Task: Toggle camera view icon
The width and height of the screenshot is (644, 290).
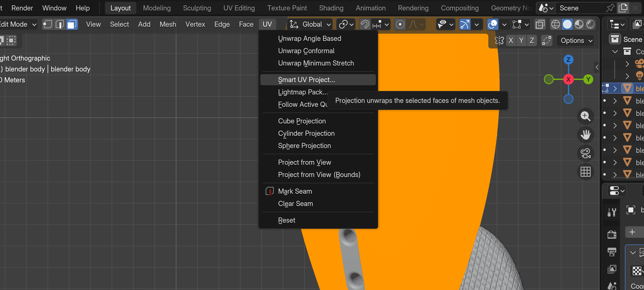Action: point(585,153)
